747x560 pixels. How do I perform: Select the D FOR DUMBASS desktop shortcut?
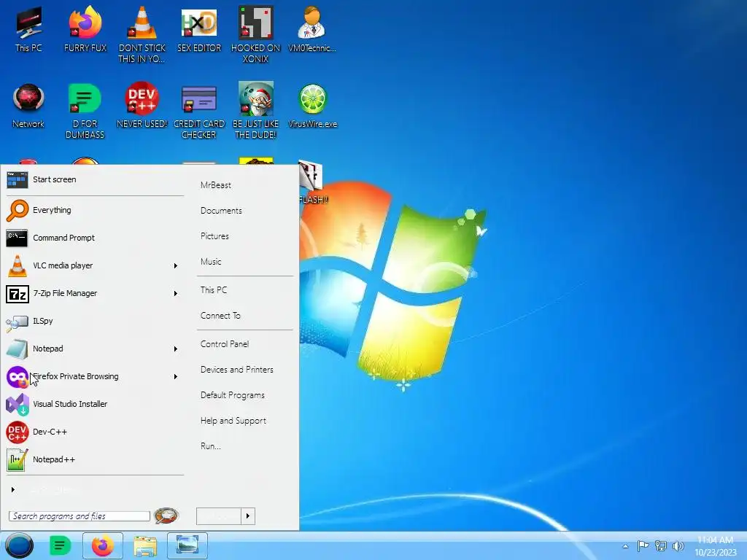pyautogui.click(x=85, y=111)
